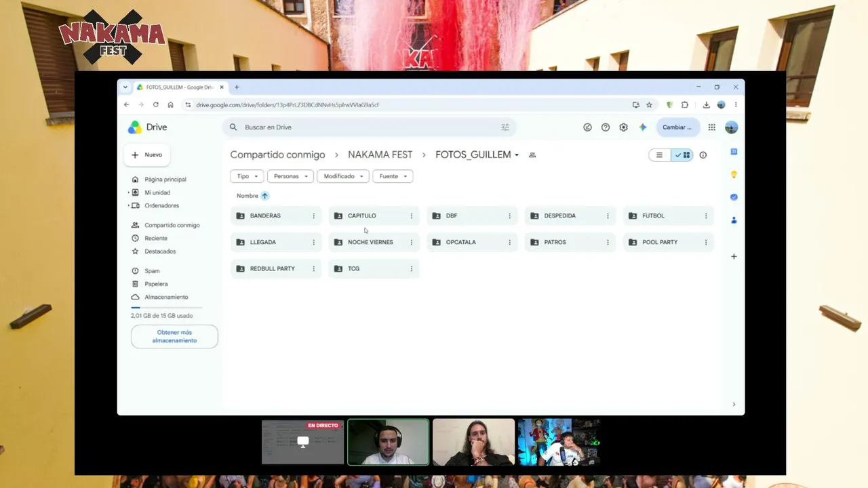Open Drive help question mark icon
Screen dimensions: 868x488
point(606,127)
